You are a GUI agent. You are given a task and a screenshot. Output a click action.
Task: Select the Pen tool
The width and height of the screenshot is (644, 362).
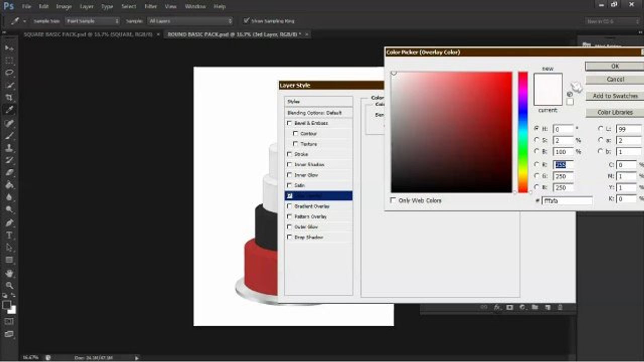coord(9,223)
